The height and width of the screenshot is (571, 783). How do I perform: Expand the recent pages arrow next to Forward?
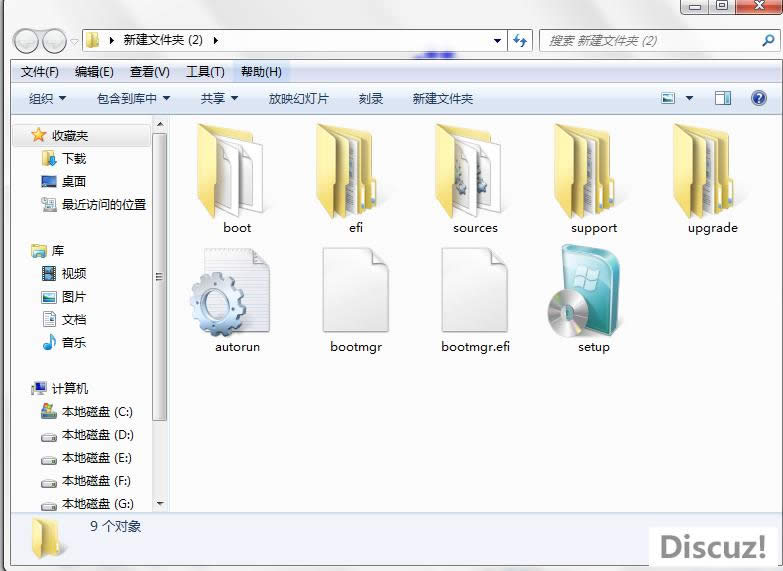click(74, 41)
